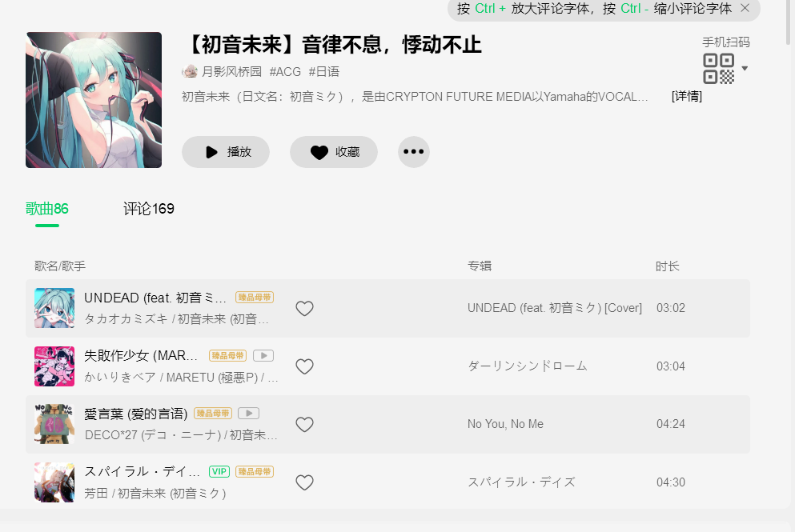
Task: Play the whole playlist with 播放 button
Action: [x=226, y=152]
